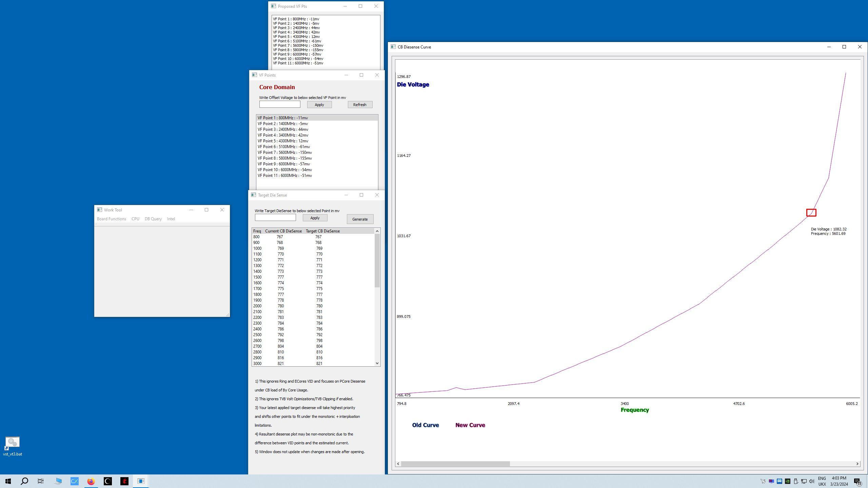Click the offset voltage input field

point(280,104)
